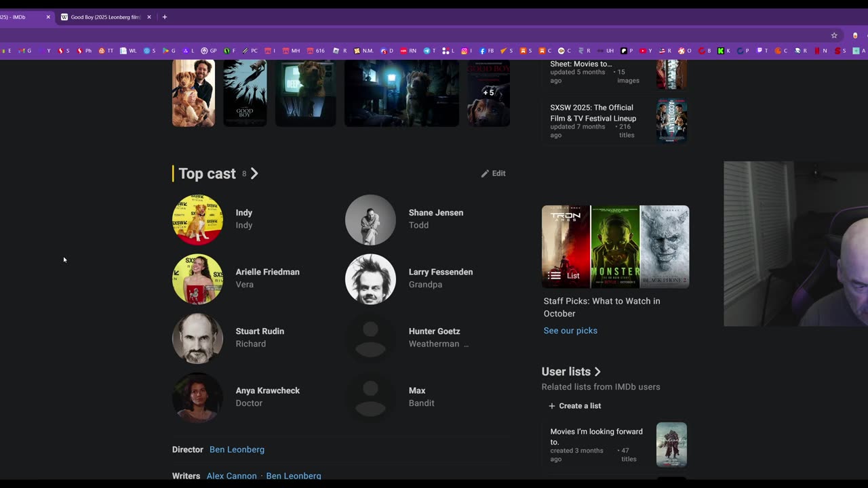Open the MH bookmark
The width and height of the screenshot is (868, 488).
[291, 51]
